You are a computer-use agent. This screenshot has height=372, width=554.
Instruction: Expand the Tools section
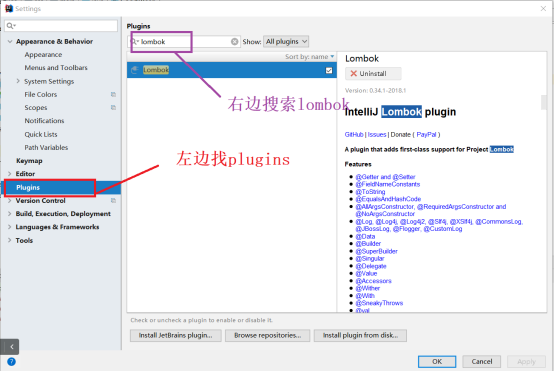10,240
